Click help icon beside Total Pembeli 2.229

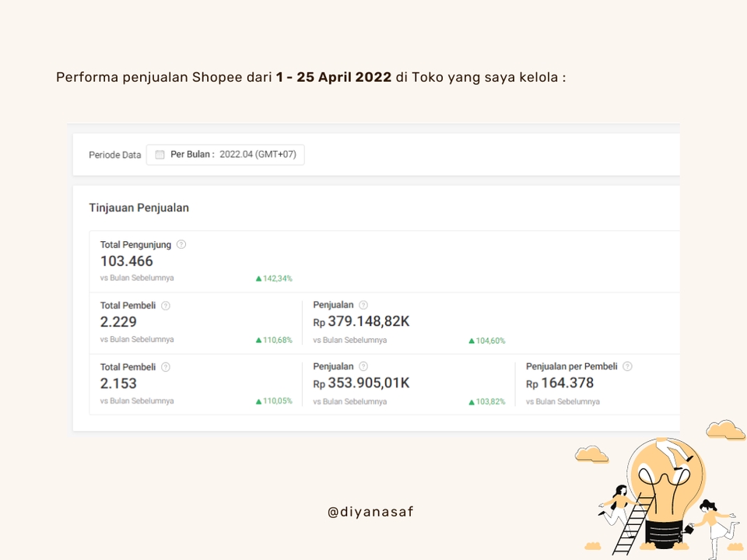(x=165, y=306)
